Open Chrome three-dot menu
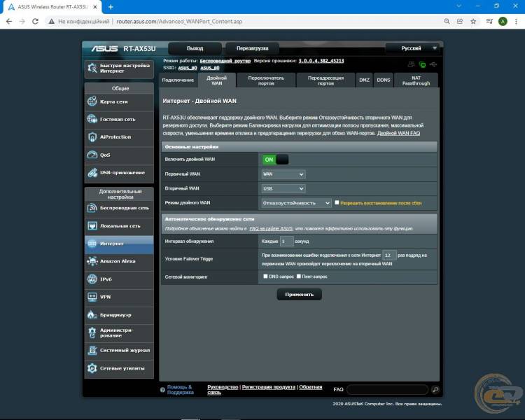 point(516,22)
